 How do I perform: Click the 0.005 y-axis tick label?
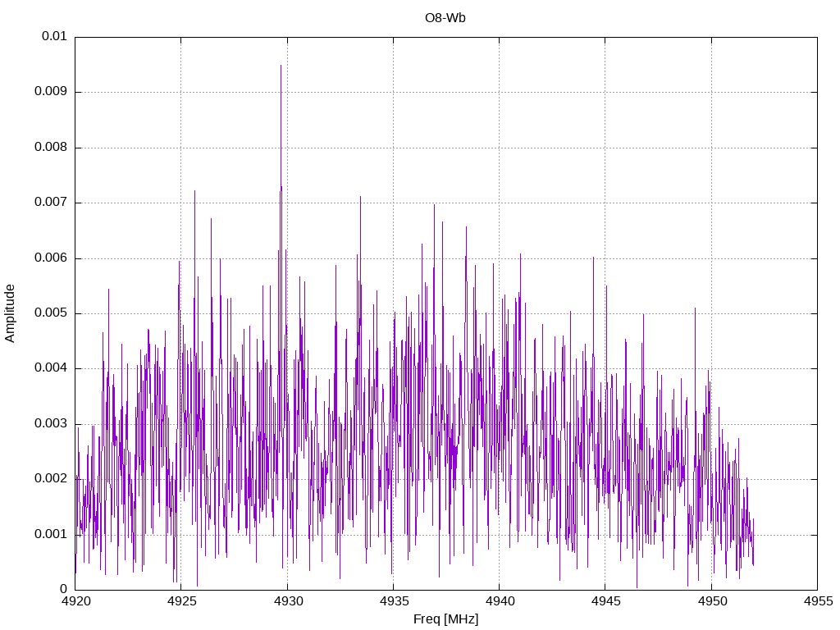[x=51, y=313]
